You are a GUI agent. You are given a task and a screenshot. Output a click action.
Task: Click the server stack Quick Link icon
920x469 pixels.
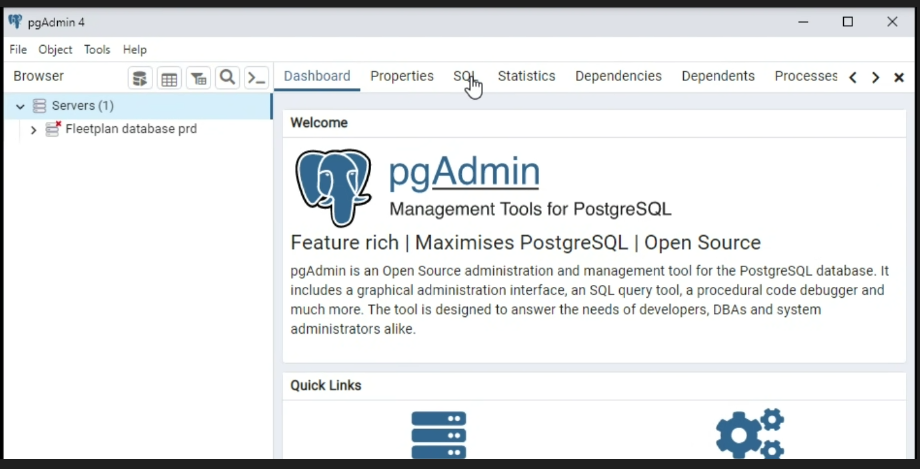coord(438,433)
